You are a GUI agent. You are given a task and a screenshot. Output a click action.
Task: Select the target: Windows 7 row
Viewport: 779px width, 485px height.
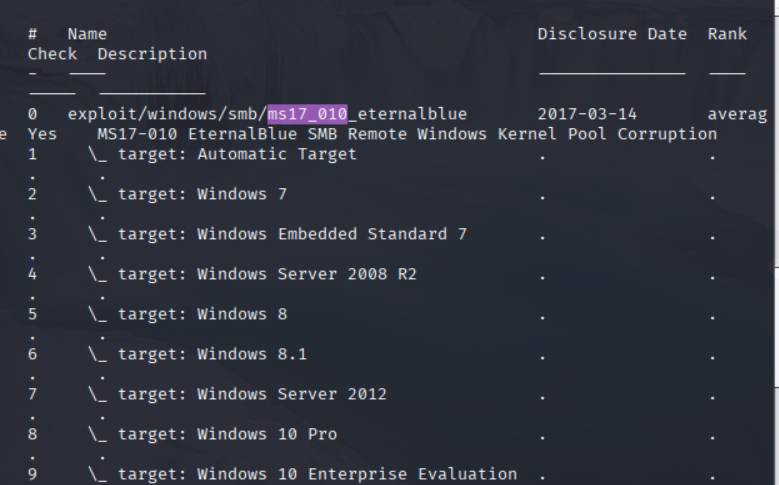point(188,194)
